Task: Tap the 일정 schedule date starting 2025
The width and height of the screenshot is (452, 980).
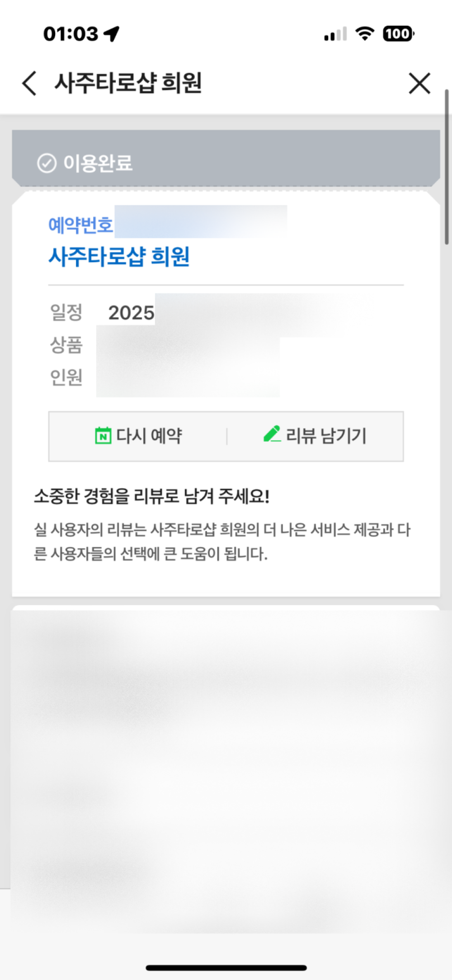Action: click(131, 313)
